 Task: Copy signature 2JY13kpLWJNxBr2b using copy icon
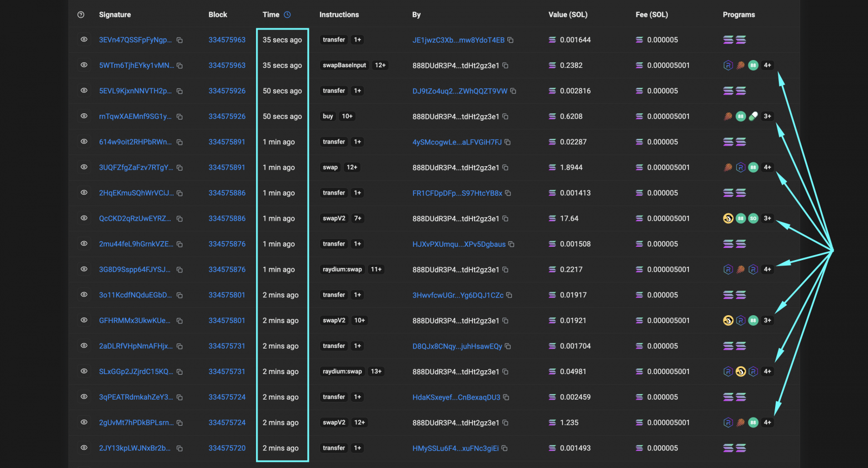(x=180, y=449)
